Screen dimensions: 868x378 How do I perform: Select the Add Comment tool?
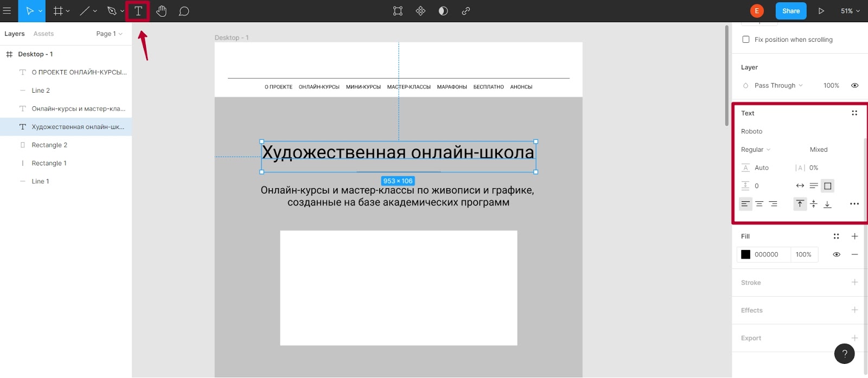184,11
